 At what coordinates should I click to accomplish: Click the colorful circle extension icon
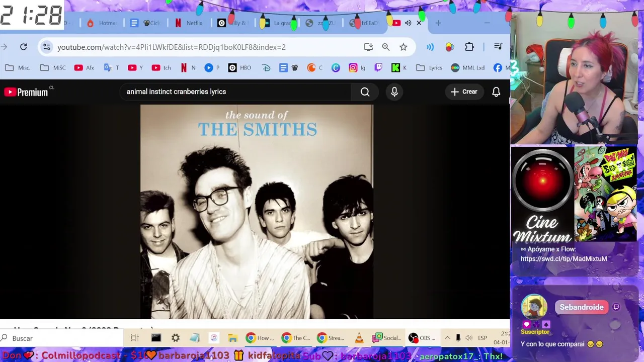pos(449,47)
